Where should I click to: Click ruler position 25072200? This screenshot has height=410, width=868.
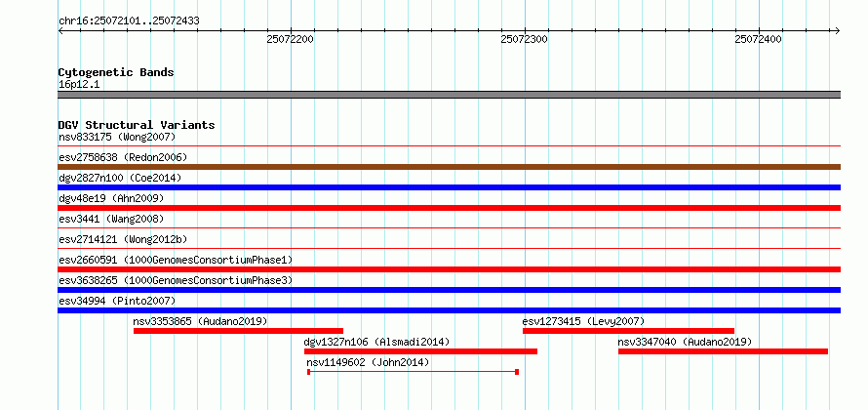(x=291, y=39)
